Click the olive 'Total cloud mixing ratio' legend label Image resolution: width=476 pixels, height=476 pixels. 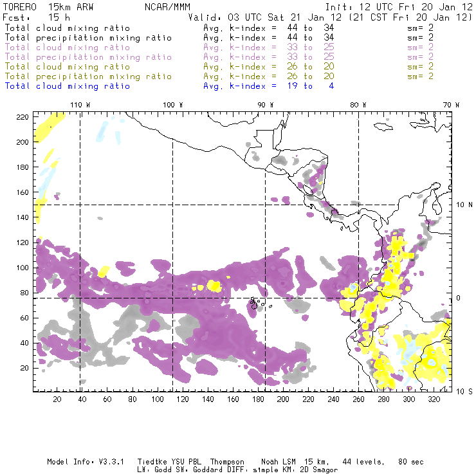click(68, 66)
